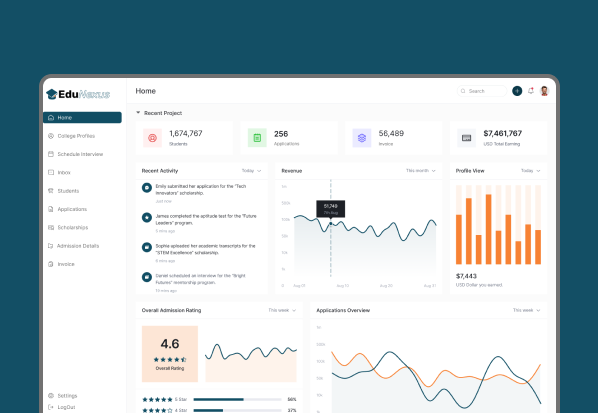Click the tallest orange Profile View bar

coord(489,229)
